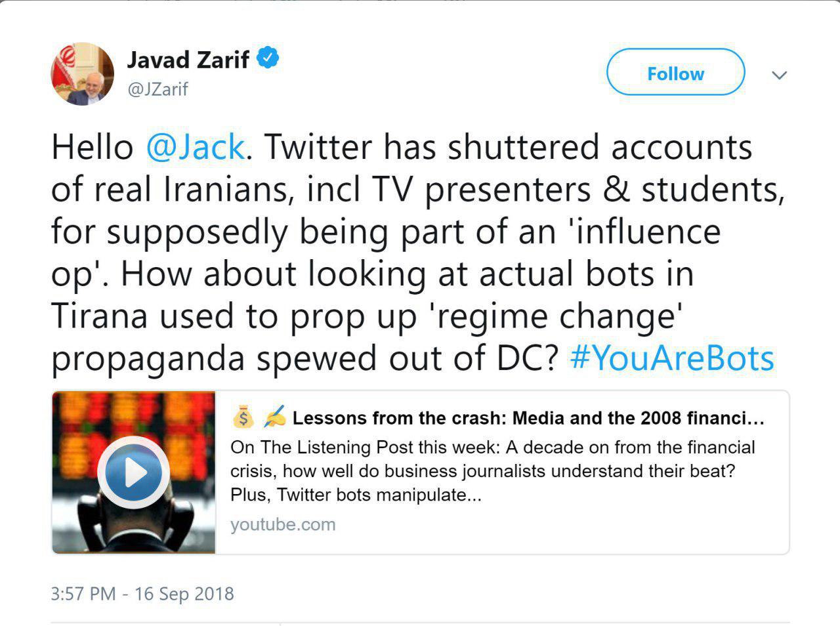Click the 3:57 PM - 16 Sep 2018 timestamp
The width and height of the screenshot is (840, 626).
click(x=142, y=594)
